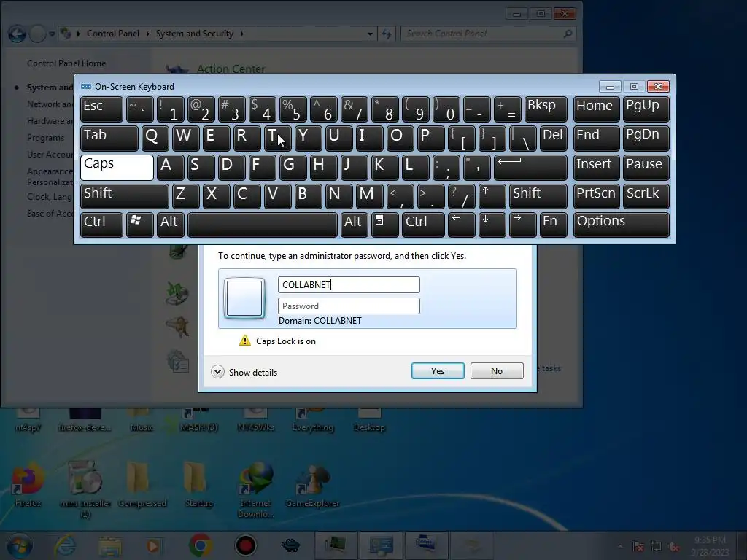
Task: Click No to cancel the prompt
Action: click(497, 371)
